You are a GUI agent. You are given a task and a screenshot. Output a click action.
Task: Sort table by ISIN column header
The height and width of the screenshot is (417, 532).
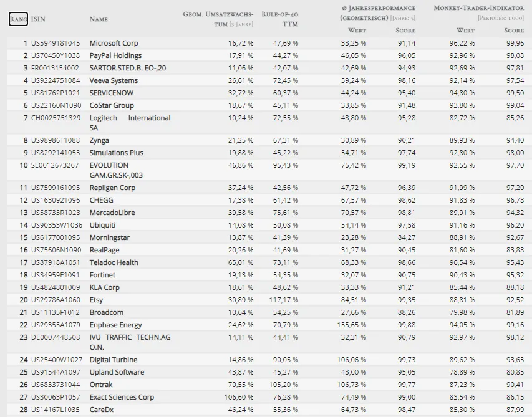tap(38, 19)
